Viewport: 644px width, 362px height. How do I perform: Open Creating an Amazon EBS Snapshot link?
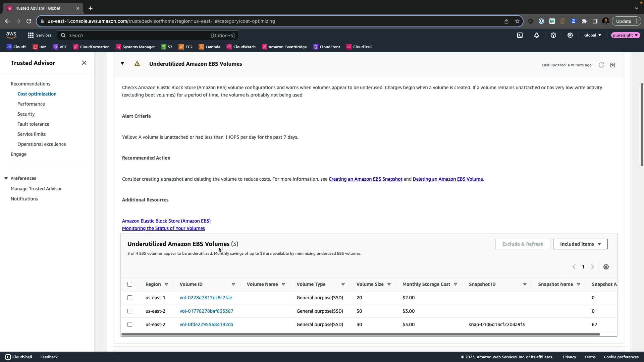point(365,179)
